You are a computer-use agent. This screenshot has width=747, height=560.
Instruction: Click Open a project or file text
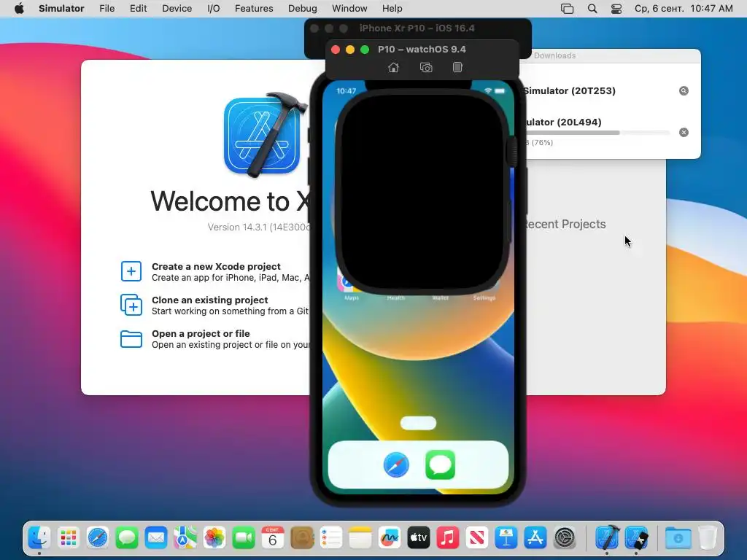[x=201, y=333]
